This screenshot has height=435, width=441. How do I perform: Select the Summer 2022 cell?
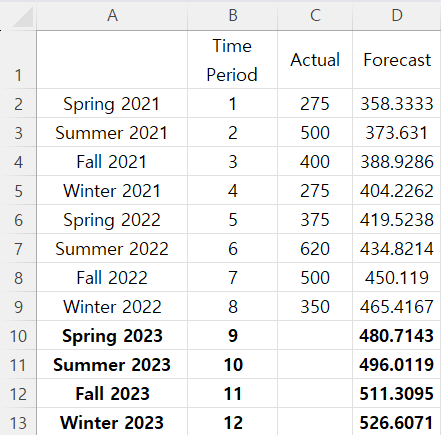[x=112, y=248]
